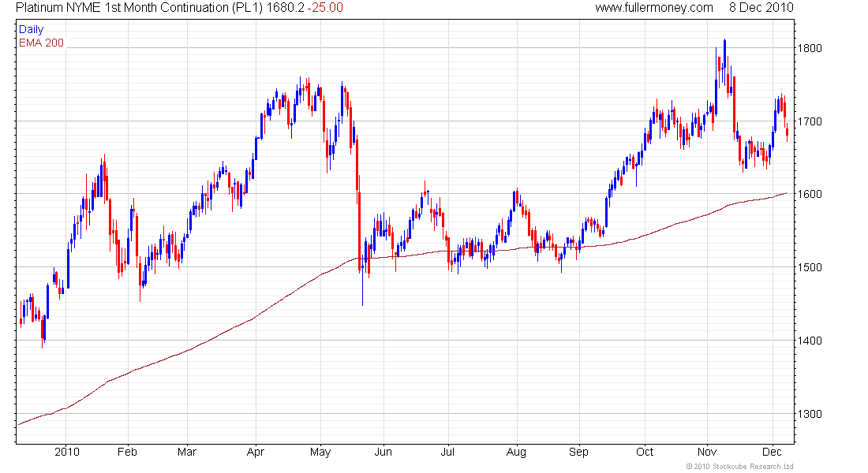868x473 pixels.
Task: Click the 'Nov' time axis label
Action: (708, 452)
